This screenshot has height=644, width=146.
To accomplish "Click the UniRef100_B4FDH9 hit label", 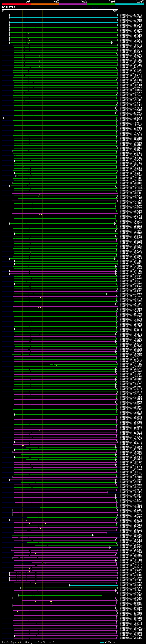I will pyautogui.click(x=131, y=364).
